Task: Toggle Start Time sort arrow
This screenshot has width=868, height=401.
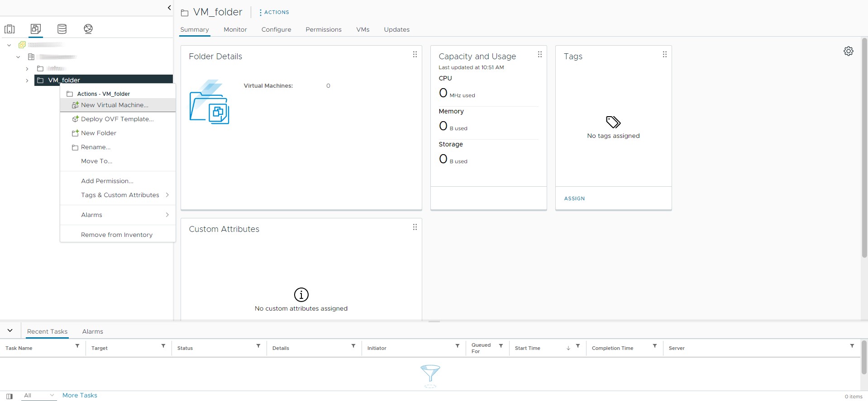Action: pos(568,348)
